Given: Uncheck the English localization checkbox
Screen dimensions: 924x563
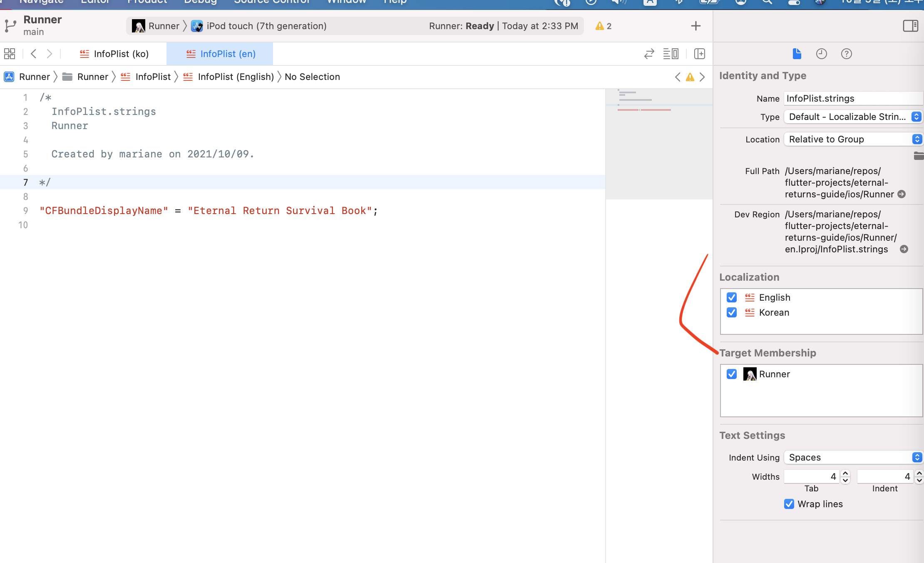Looking at the screenshot, I should [x=732, y=297].
